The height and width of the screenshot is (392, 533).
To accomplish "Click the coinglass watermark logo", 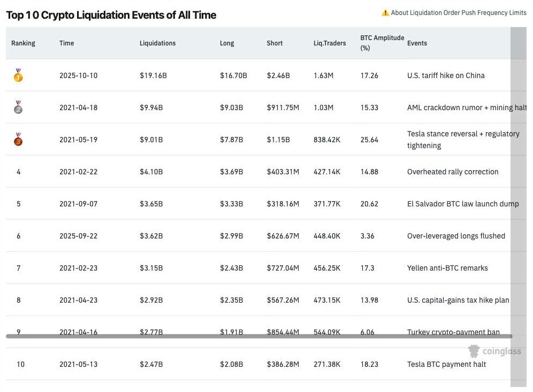I will click(494, 351).
